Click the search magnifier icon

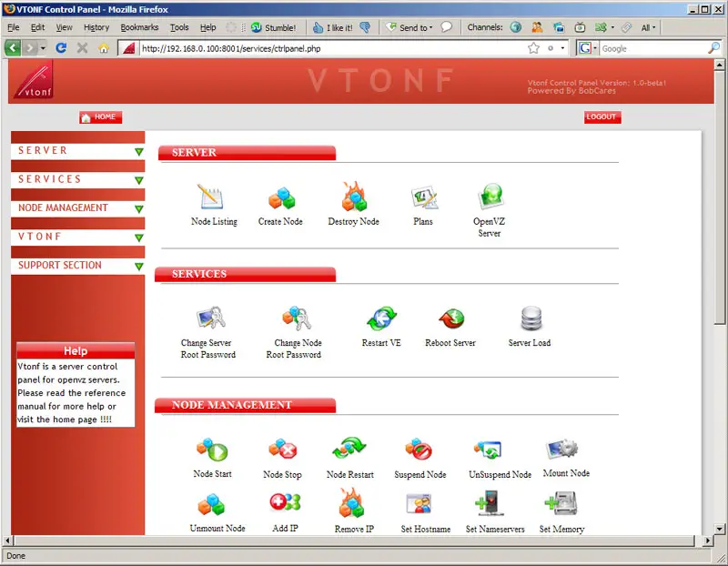tap(714, 48)
